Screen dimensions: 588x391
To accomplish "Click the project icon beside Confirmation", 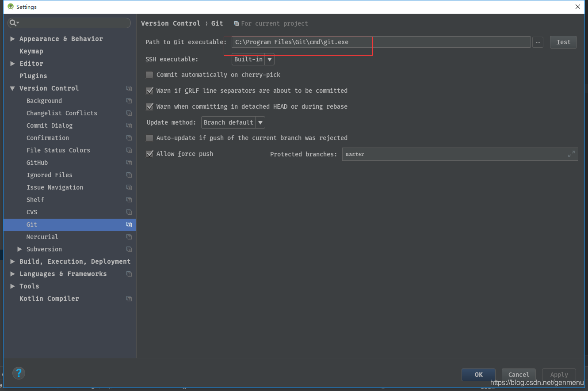I will click(x=129, y=138).
